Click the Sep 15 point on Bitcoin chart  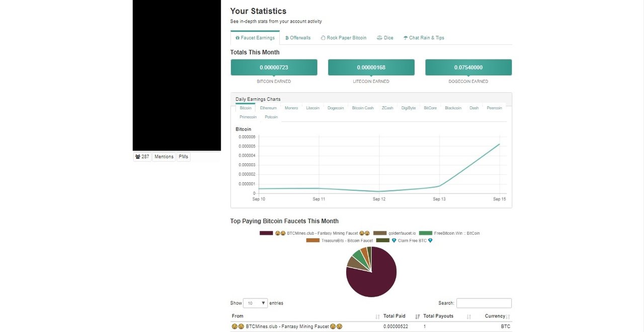point(499,144)
